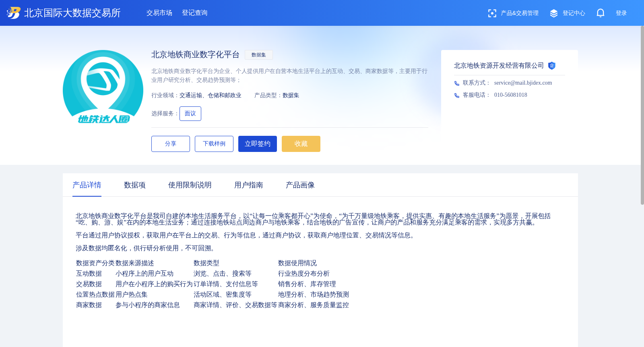Click the 参与小程序的商家信息 cell
644x347 pixels.
click(148, 305)
